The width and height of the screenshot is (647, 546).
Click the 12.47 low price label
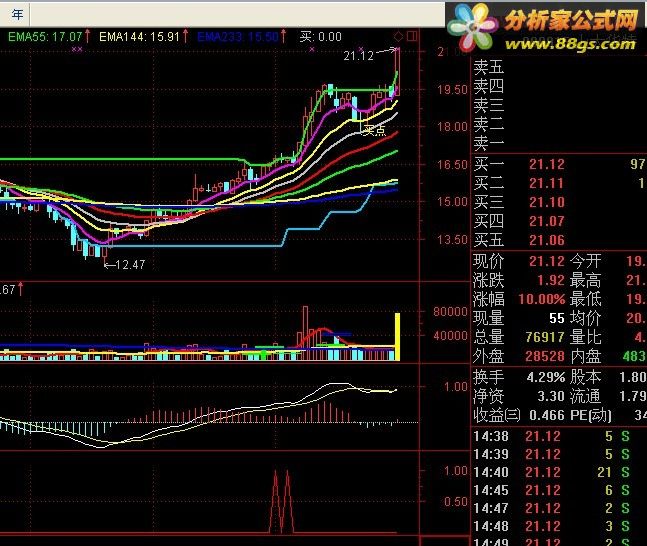[130, 265]
